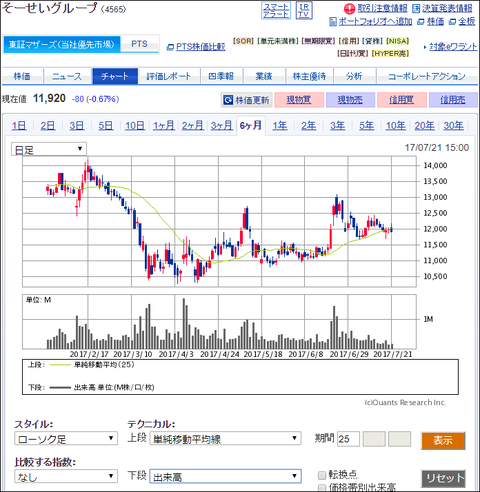The width and height of the screenshot is (480, 492).
Task: Click the 株価更新 refresh button
Action: click(x=247, y=100)
